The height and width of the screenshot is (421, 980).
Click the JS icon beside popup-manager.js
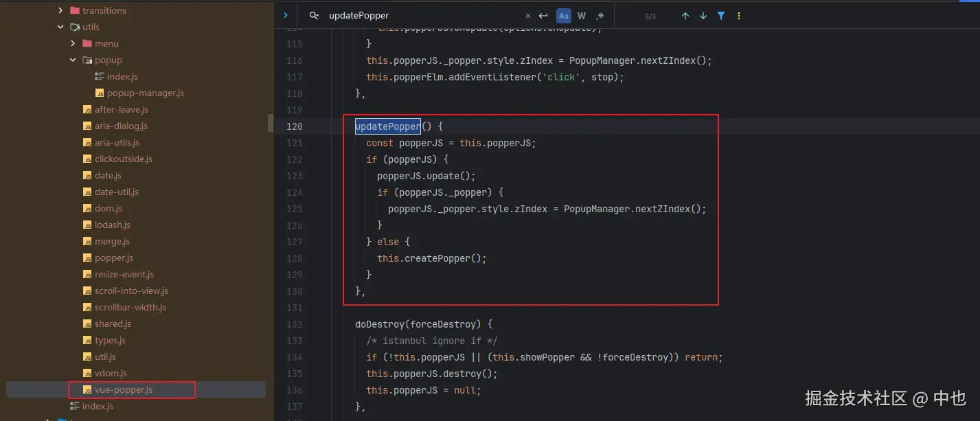pyautogui.click(x=100, y=93)
